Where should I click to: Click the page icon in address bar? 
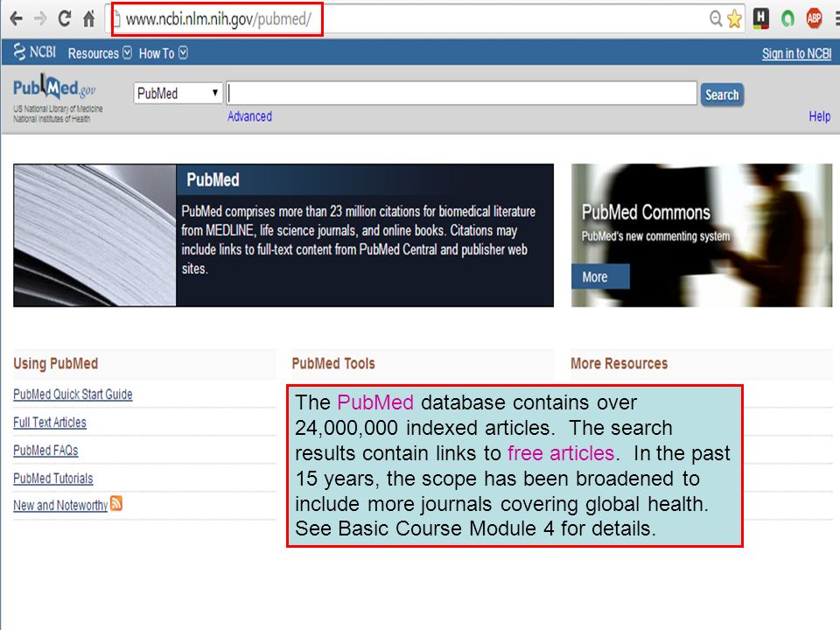pyautogui.click(x=116, y=19)
